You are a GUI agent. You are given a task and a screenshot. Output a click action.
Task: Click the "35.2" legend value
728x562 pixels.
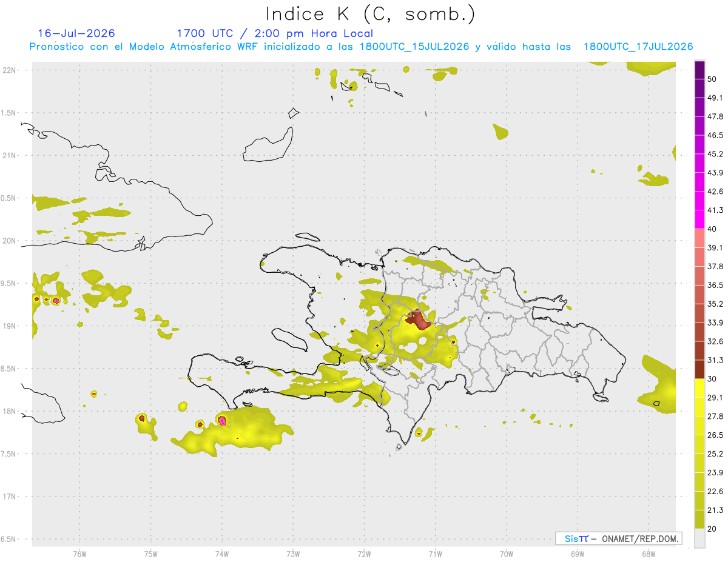click(x=716, y=304)
